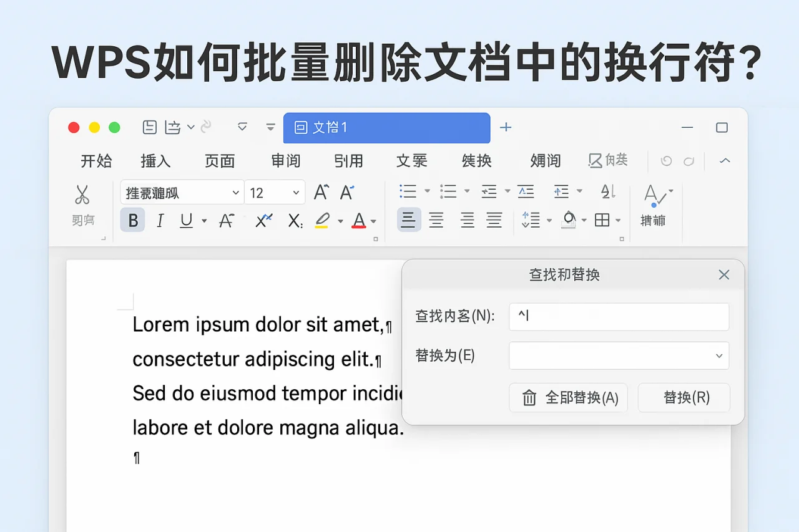Screen dimensions: 799x532
Task: Open the yellow highlight color picker
Action: pyautogui.click(x=340, y=221)
